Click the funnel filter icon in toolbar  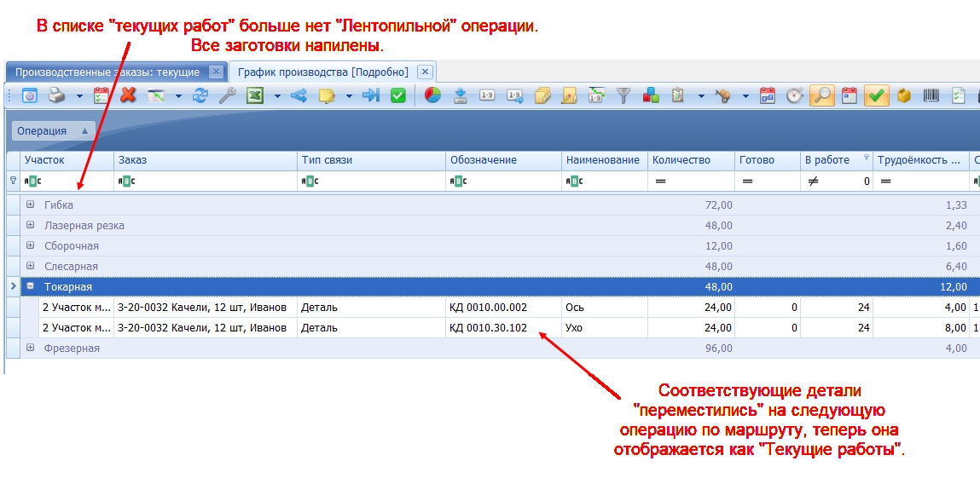click(x=623, y=95)
